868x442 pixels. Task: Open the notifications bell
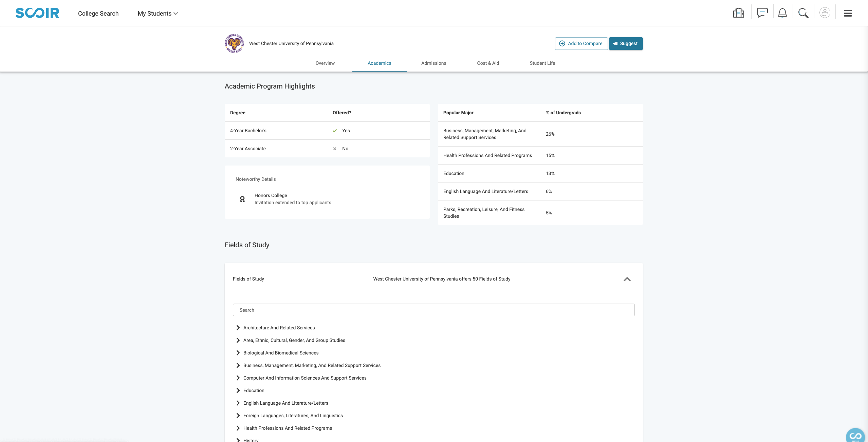tap(782, 13)
